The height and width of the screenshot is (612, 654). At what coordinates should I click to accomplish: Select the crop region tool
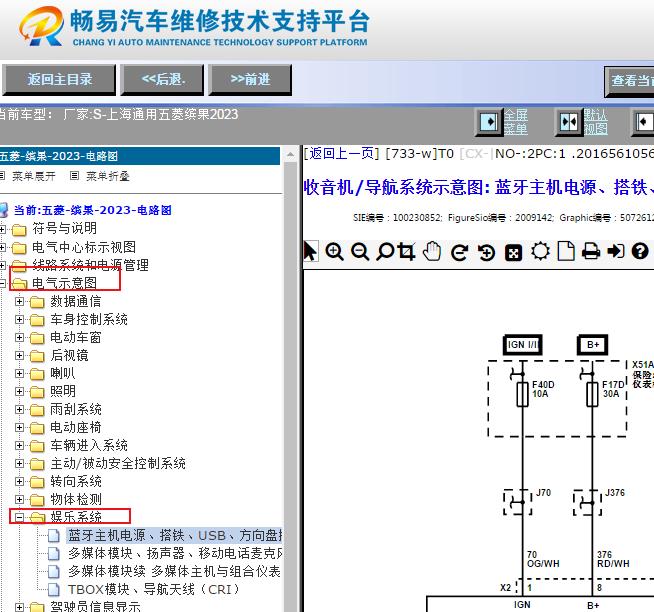[x=407, y=252]
